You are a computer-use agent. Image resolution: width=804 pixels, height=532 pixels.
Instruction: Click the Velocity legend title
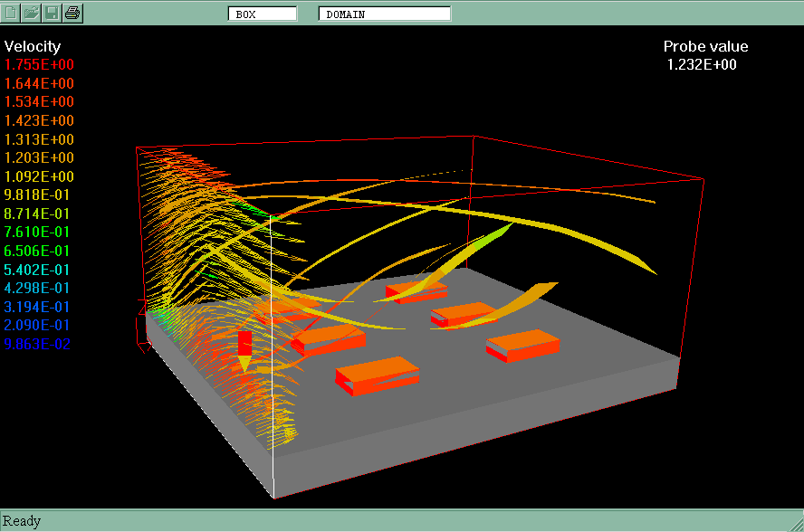33,46
